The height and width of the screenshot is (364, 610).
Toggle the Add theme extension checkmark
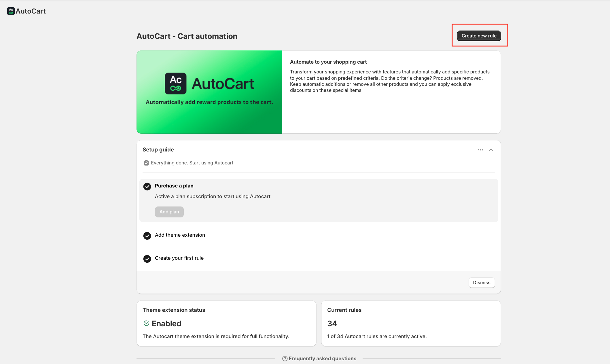(147, 236)
